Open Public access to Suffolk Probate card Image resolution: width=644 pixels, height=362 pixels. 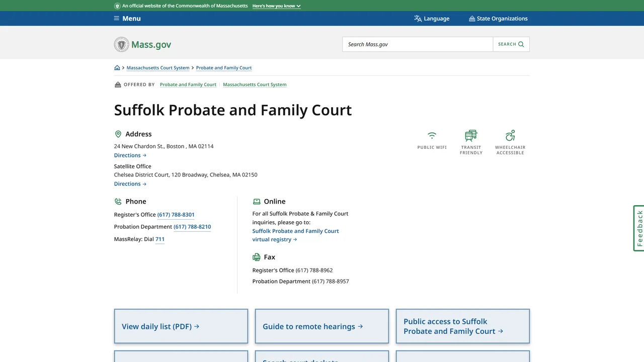[463, 326]
